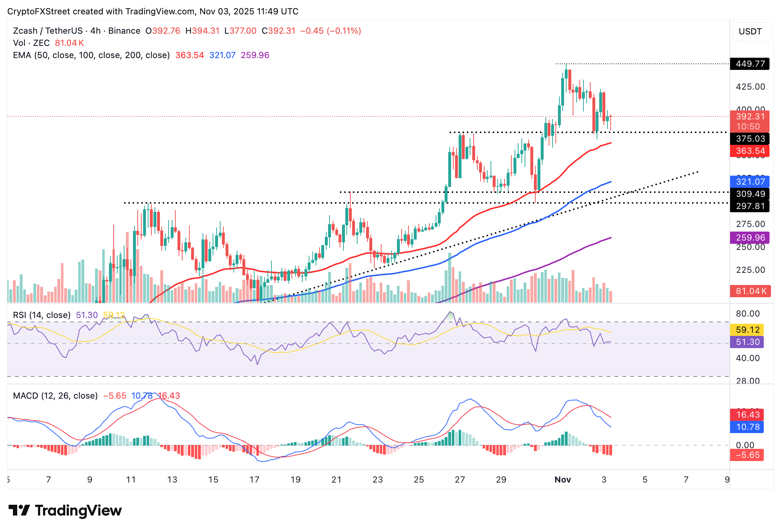Select the RSI value tag 51.30
The image size is (781, 532).
pos(747,342)
